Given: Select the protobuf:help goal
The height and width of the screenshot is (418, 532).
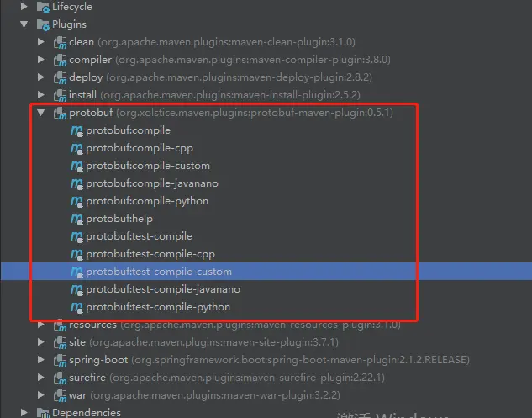Looking at the screenshot, I should pyautogui.click(x=119, y=219).
